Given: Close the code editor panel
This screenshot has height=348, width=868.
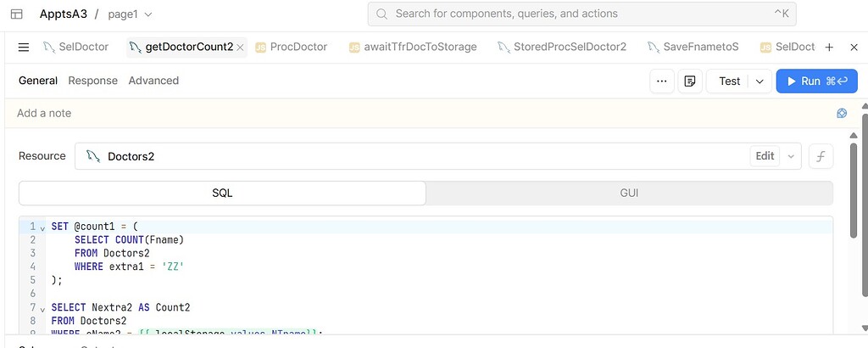Looking at the screenshot, I should (854, 48).
